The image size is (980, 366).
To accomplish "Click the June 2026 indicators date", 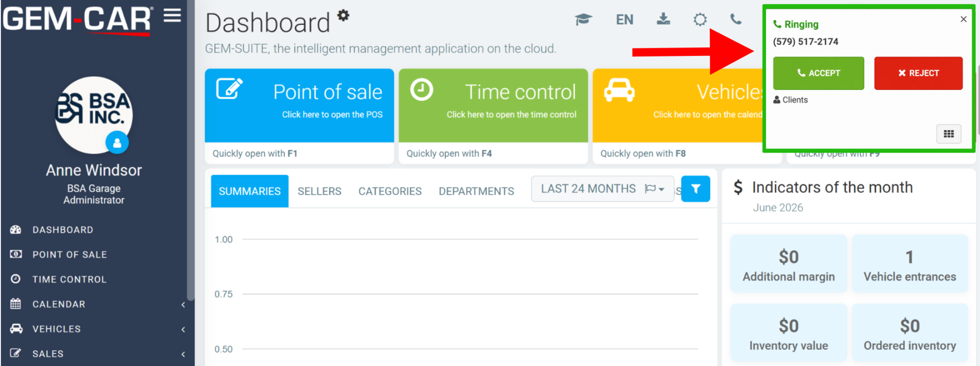I will tap(778, 208).
